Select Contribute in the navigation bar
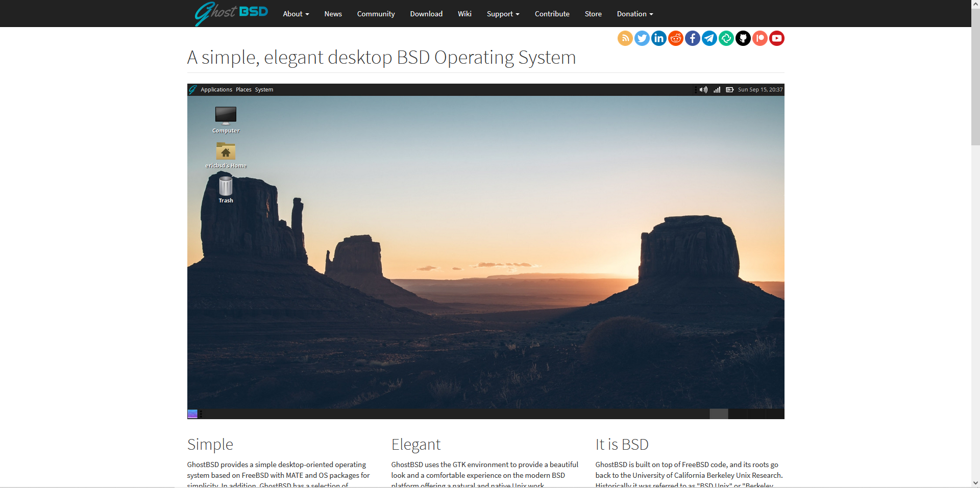The width and height of the screenshot is (980, 488). pyautogui.click(x=552, y=14)
